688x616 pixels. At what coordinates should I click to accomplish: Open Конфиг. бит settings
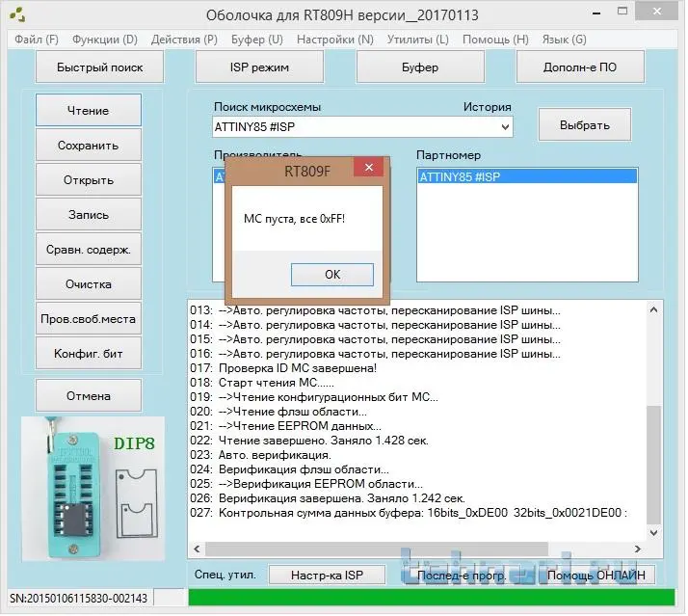89,353
